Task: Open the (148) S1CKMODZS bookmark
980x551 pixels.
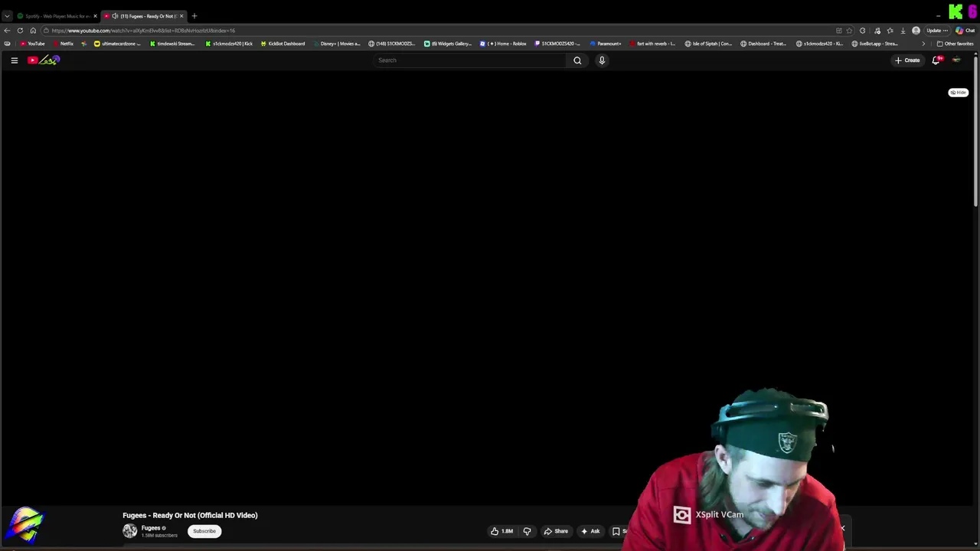Action: pyautogui.click(x=391, y=44)
